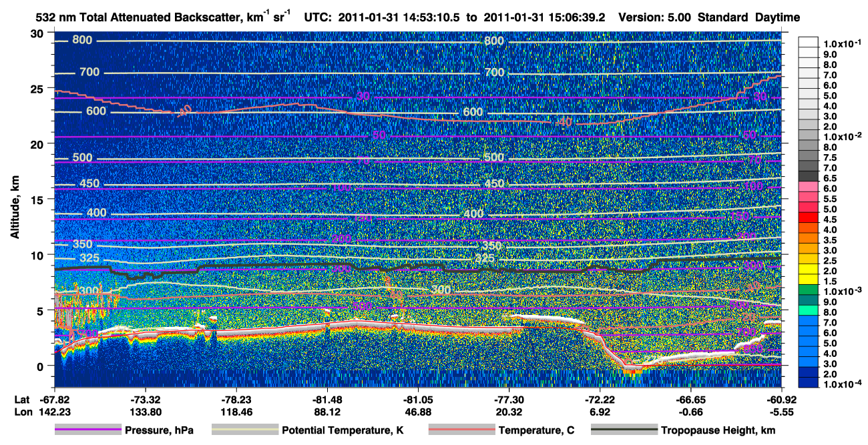The height and width of the screenshot is (445, 868).
Task: Click longitude value '6.92'
Action: [599, 412]
